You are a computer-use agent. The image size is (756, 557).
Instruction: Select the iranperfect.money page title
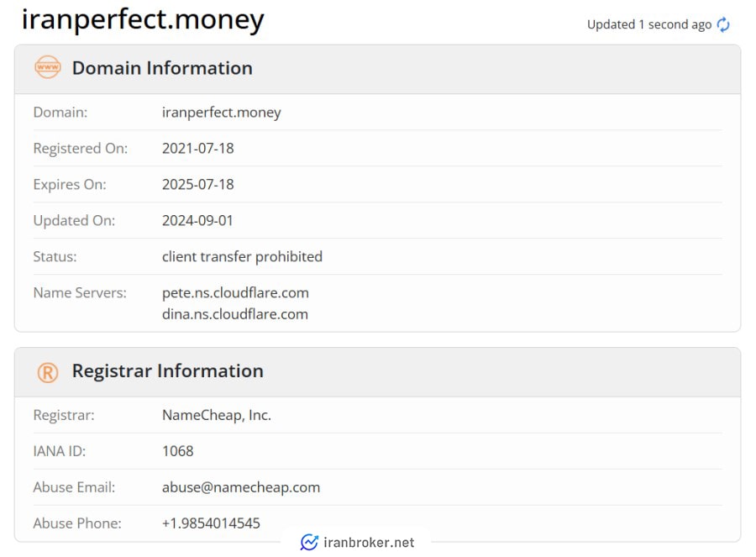click(143, 20)
